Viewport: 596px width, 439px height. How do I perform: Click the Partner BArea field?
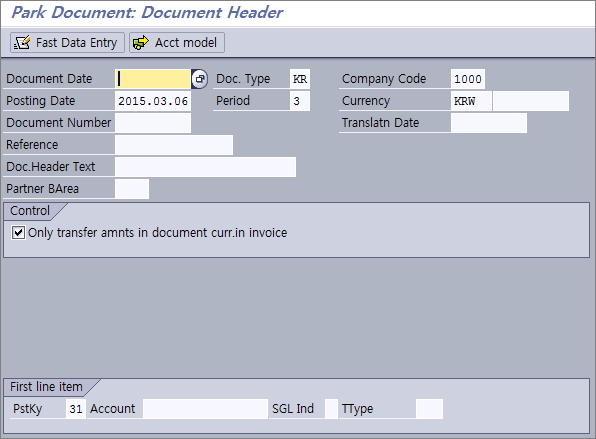point(132,189)
